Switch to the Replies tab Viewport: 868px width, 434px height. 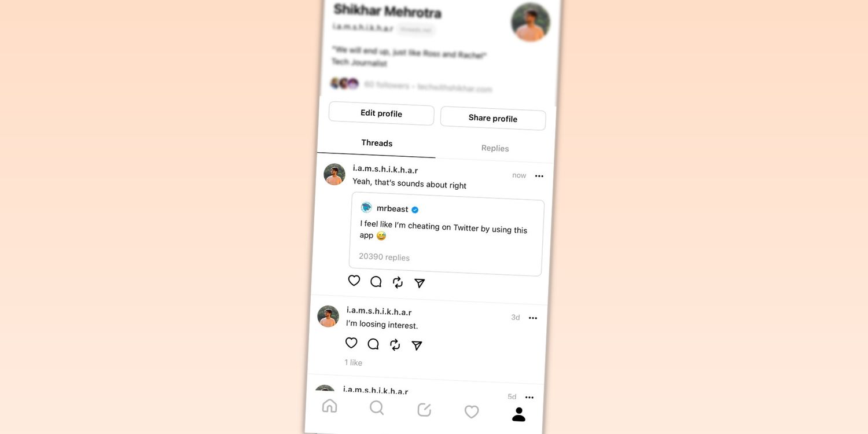(x=495, y=148)
